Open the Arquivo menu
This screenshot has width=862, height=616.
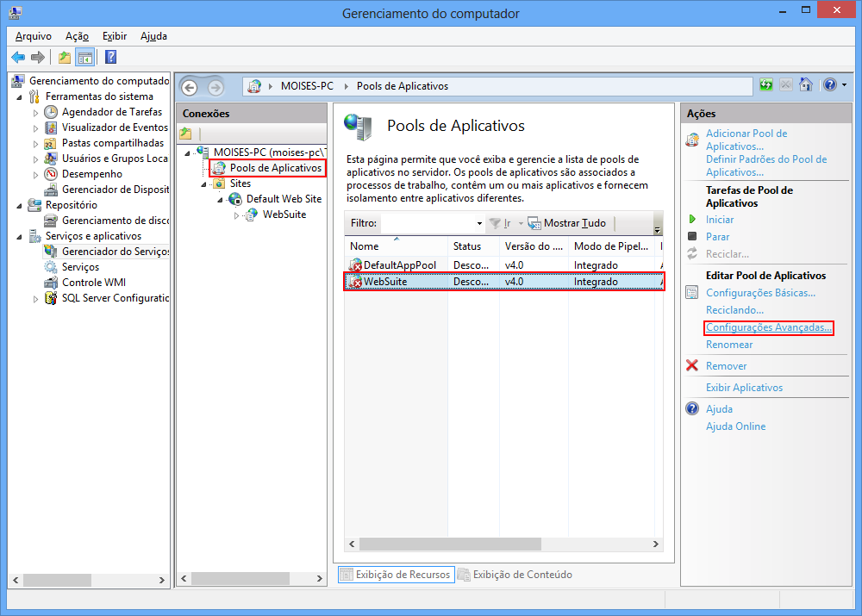pos(34,36)
